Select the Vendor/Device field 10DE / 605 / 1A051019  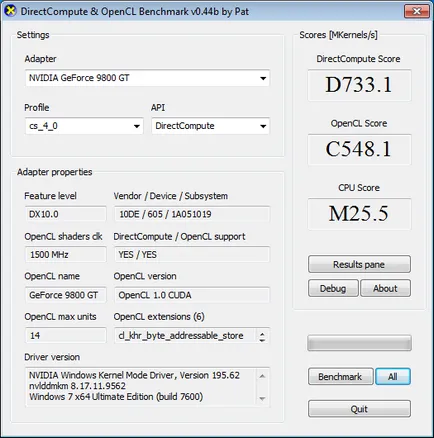[192, 214]
